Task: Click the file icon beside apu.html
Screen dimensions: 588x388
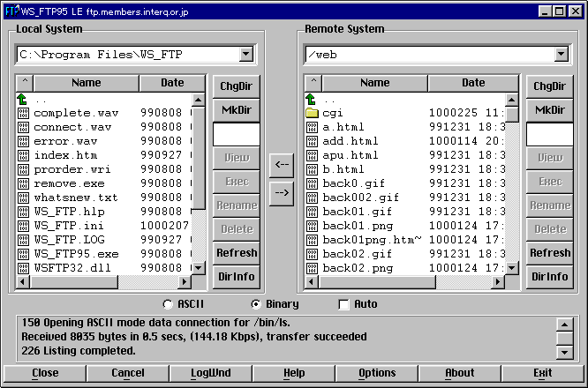Action: 312,155
